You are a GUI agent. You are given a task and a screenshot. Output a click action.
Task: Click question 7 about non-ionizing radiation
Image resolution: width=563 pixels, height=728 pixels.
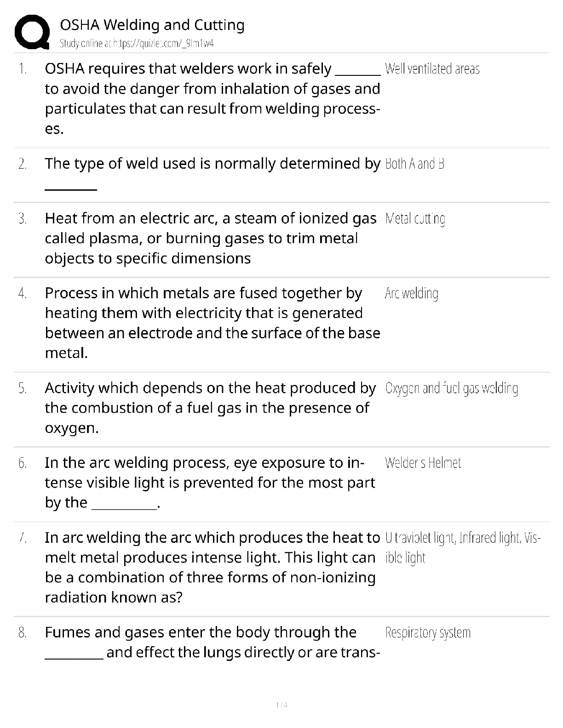click(212, 567)
